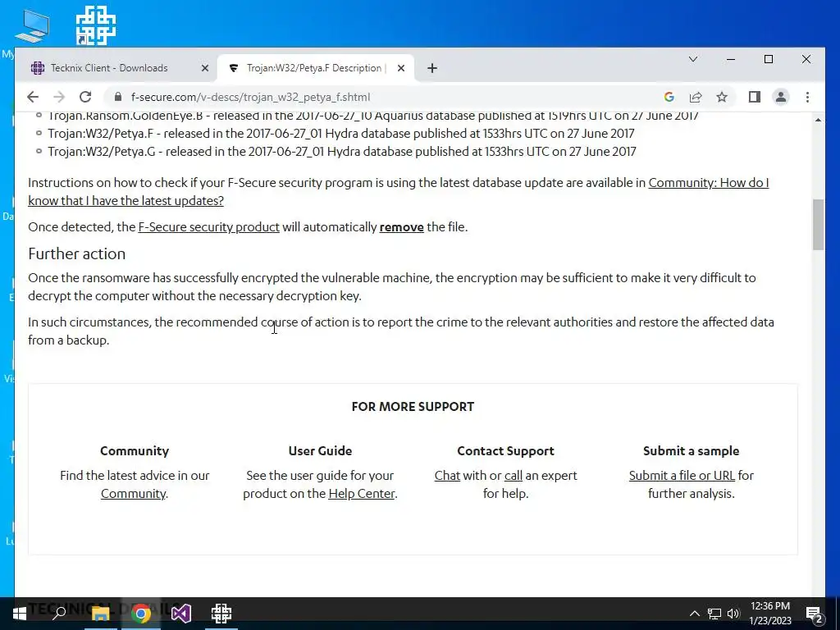Click the call an expert link
This screenshot has height=630, width=840.
tap(514, 476)
